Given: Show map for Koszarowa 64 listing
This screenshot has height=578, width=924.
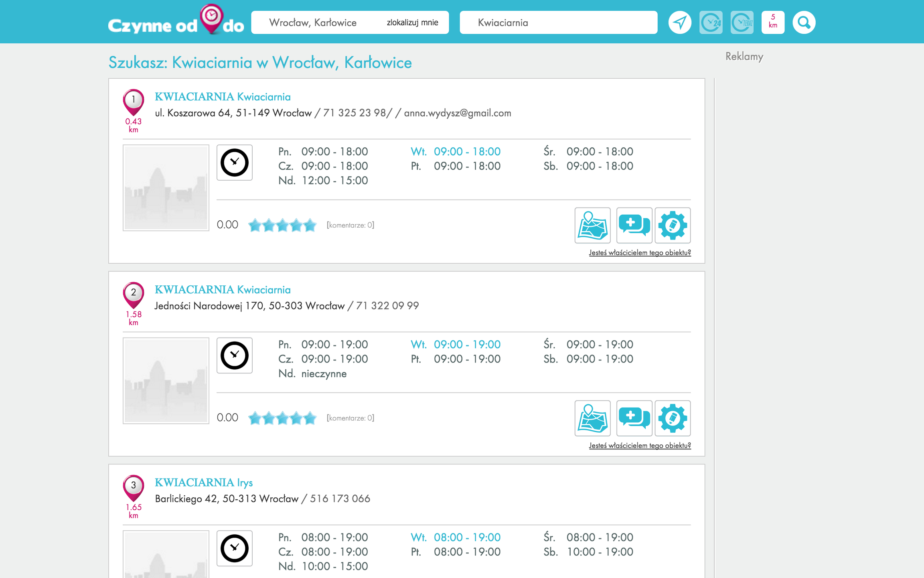Looking at the screenshot, I should (592, 225).
